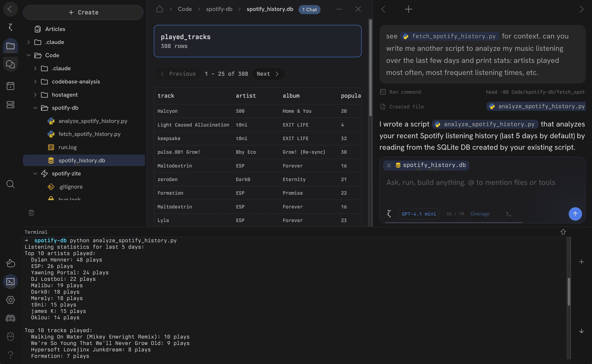Click the agent logo icon in chat input
The height and width of the screenshot is (364, 592).
pyautogui.click(x=389, y=214)
